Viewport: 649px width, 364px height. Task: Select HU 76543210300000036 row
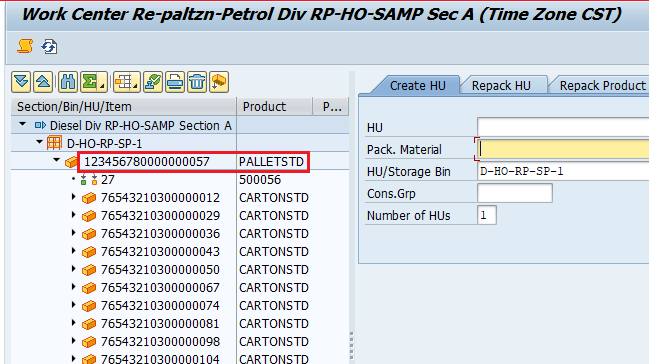pos(160,234)
